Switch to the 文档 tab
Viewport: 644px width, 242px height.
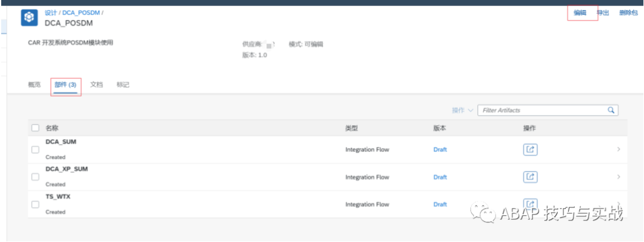point(97,85)
